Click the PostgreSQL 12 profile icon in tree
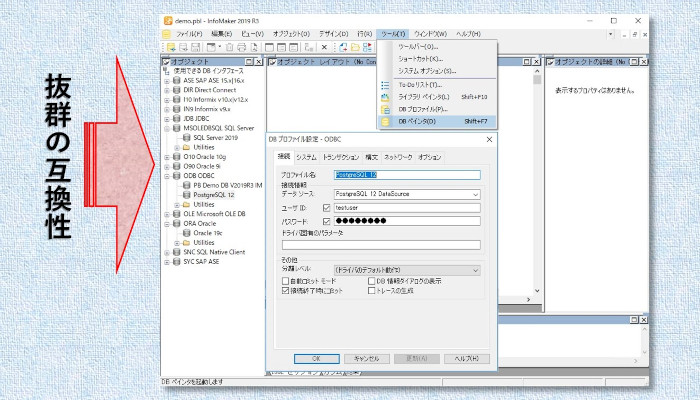The image size is (700, 400). [186, 194]
